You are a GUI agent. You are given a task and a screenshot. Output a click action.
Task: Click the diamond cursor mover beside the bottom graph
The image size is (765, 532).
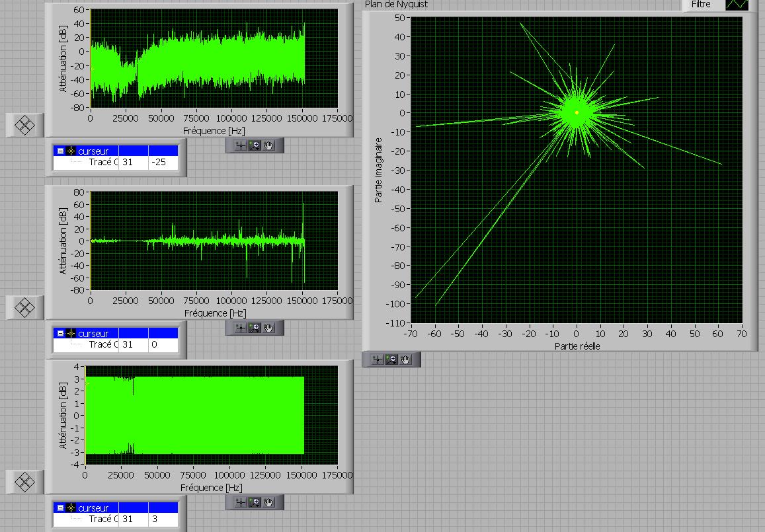pos(24,482)
